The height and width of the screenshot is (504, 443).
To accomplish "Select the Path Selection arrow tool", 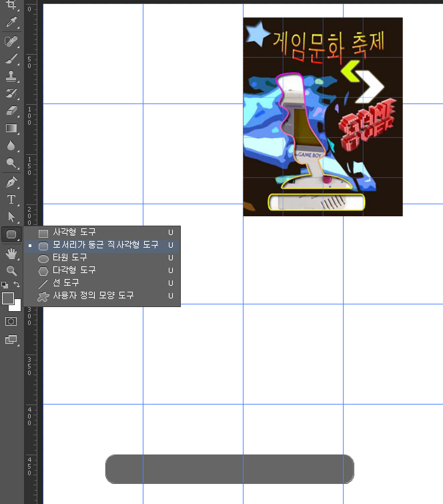I will pos(11,217).
